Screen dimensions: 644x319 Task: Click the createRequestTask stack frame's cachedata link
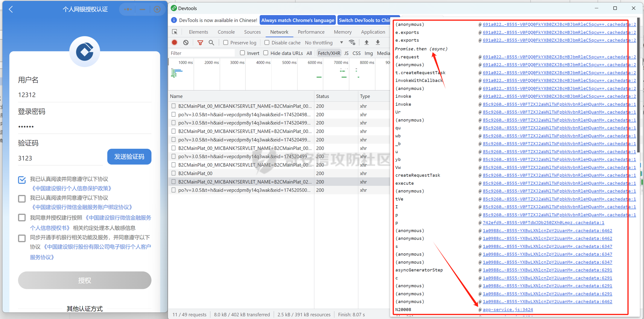point(559,175)
